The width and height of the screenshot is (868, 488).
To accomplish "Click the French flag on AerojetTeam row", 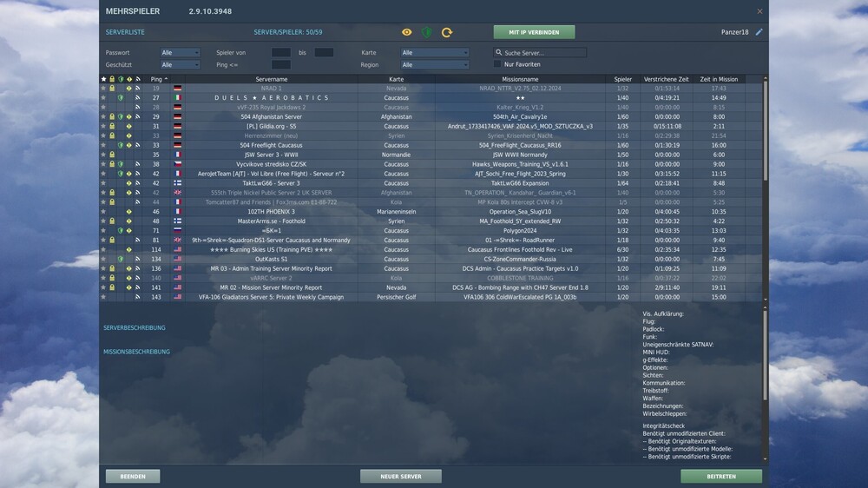I will pyautogui.click(x=177, y=174).
